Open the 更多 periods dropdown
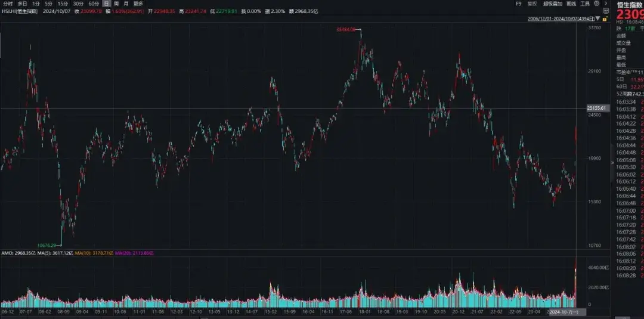Viewport: 644px width, 319px height. 138,4
